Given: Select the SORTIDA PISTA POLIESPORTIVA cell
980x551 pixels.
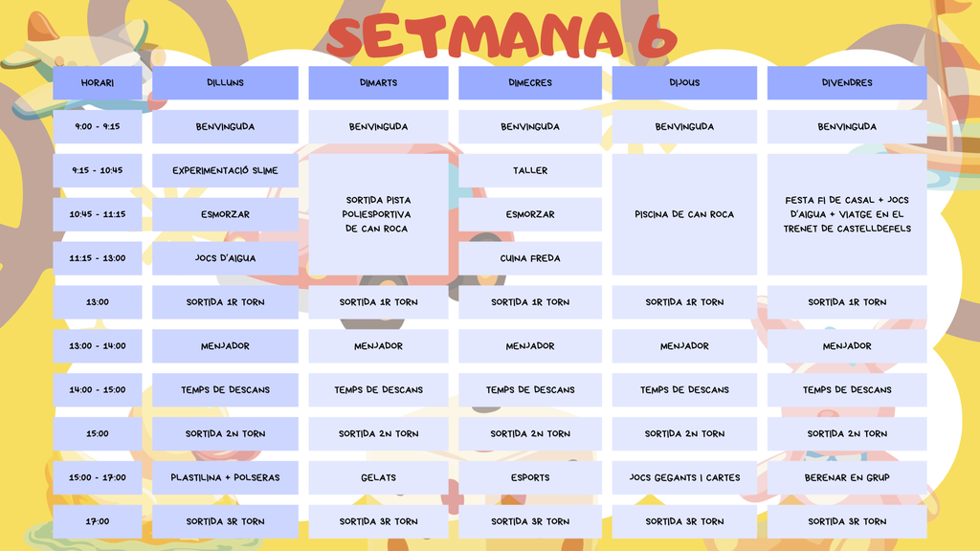Looking at the screenshot, I should coord(378,214).
